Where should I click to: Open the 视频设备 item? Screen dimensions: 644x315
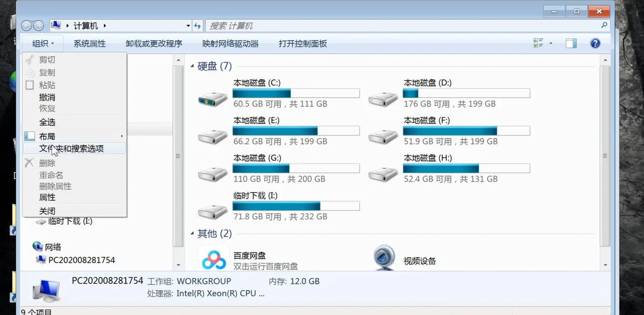click(421, 261)
